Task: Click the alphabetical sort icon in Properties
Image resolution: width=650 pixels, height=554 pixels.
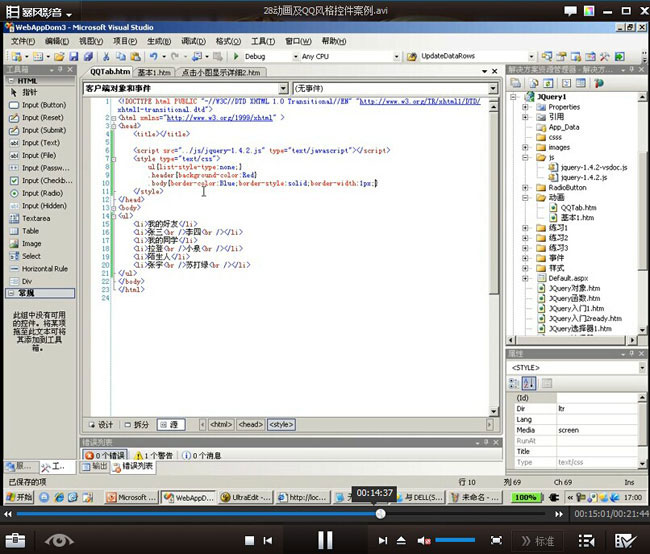Action: [x=529, y=383]
